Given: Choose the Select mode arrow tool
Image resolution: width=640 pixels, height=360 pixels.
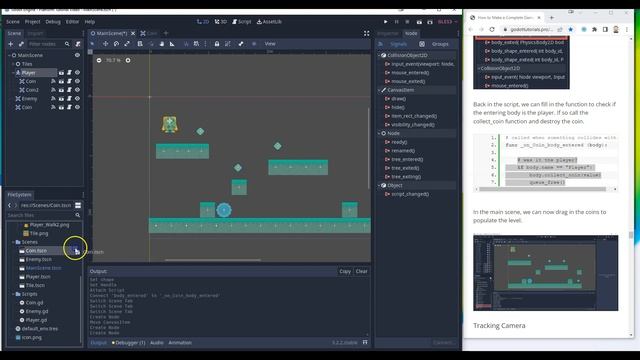Looking at the screenshot, I should [x=93, y=44].
